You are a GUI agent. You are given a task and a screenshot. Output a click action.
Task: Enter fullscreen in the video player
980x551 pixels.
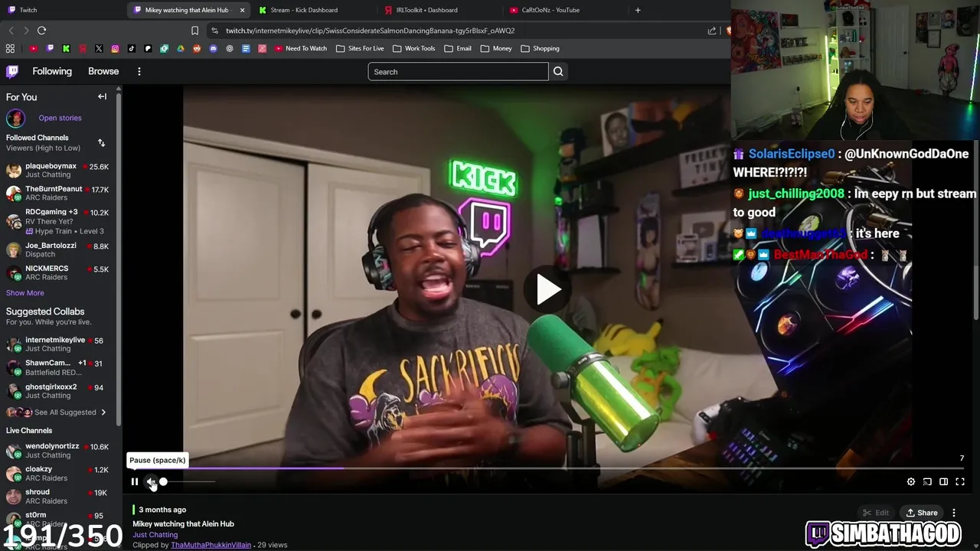[x=960, y=481]
